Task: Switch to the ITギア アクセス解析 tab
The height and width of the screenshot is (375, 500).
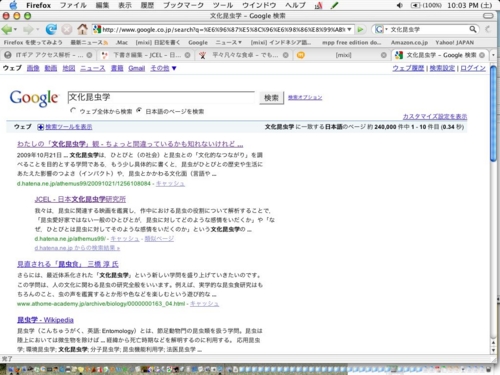Action: coord(49,55)
